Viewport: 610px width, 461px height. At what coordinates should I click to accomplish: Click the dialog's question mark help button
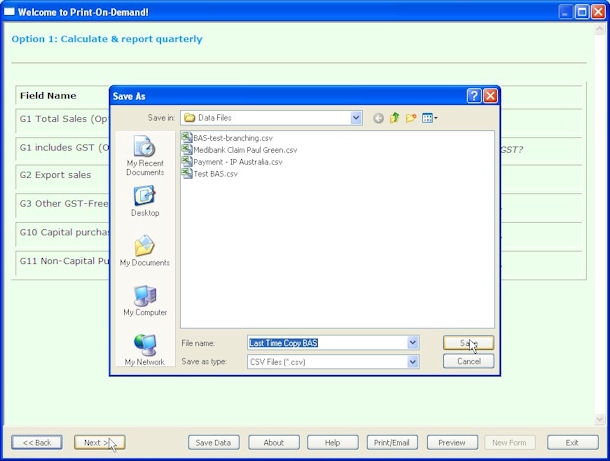tap(473, 96)
